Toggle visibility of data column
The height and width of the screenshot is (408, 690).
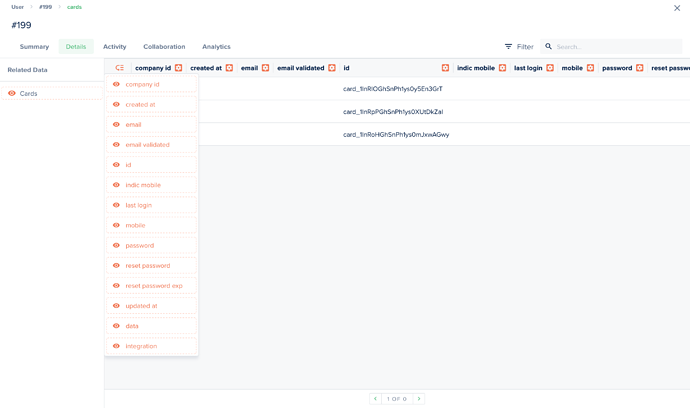tap(116, 326)
